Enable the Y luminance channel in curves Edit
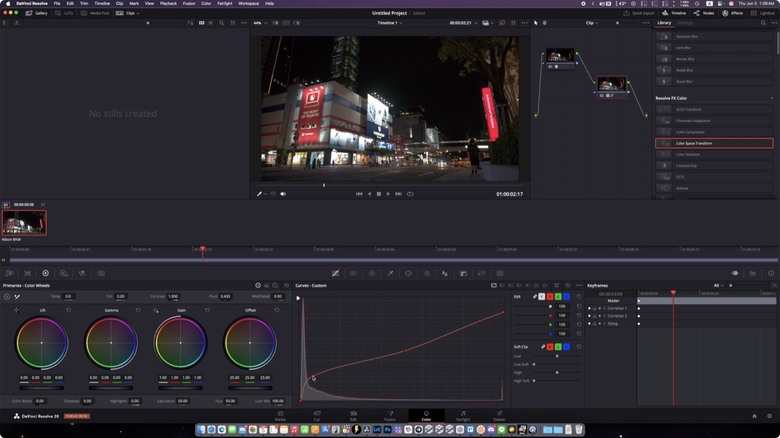Image resolution: width=780 pixels, height=438 pixels. pos(542,297)
